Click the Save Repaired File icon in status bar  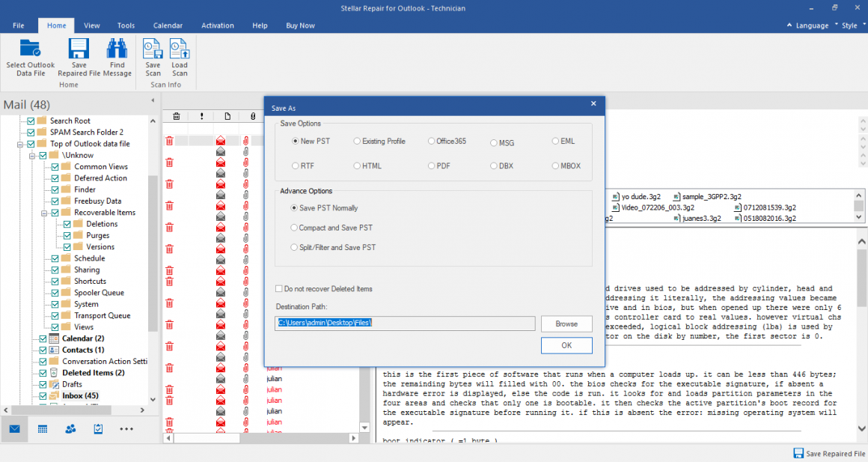(798, 453)
